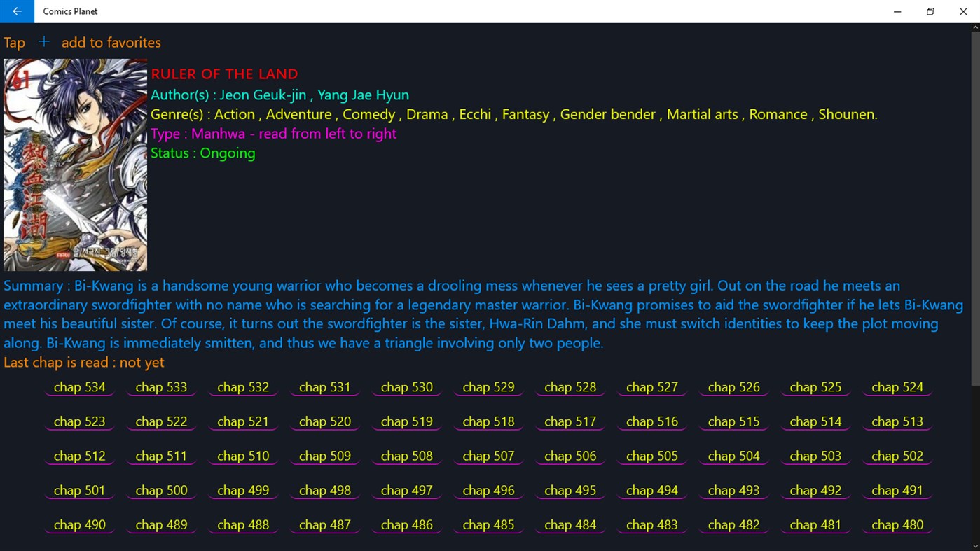The width and height of the screenshot is (980, 551).
Task: Open chap 495
Action: tap(570, 490)
